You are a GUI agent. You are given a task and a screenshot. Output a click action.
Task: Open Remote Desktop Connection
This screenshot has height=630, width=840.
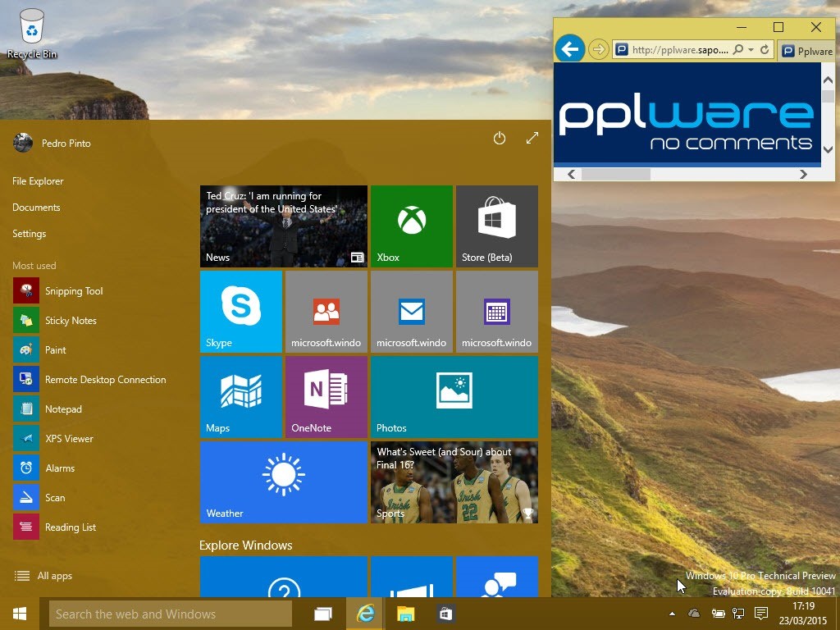click(89, 379)
